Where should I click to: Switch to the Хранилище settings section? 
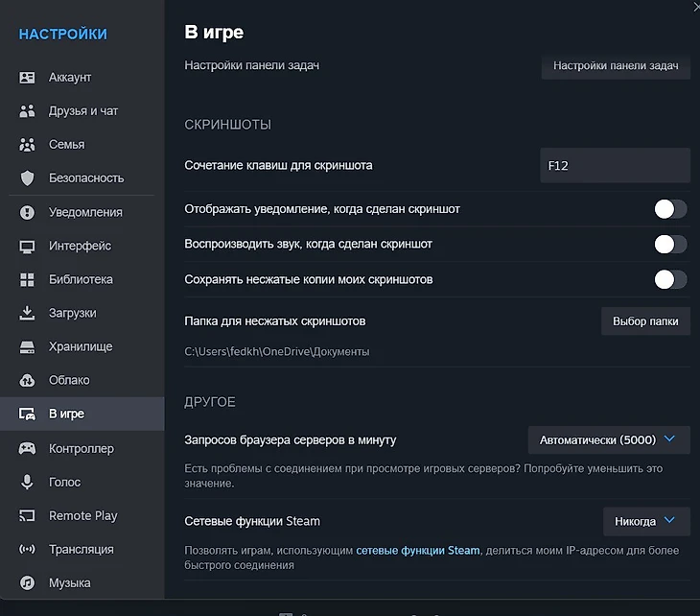coord(81,346)
